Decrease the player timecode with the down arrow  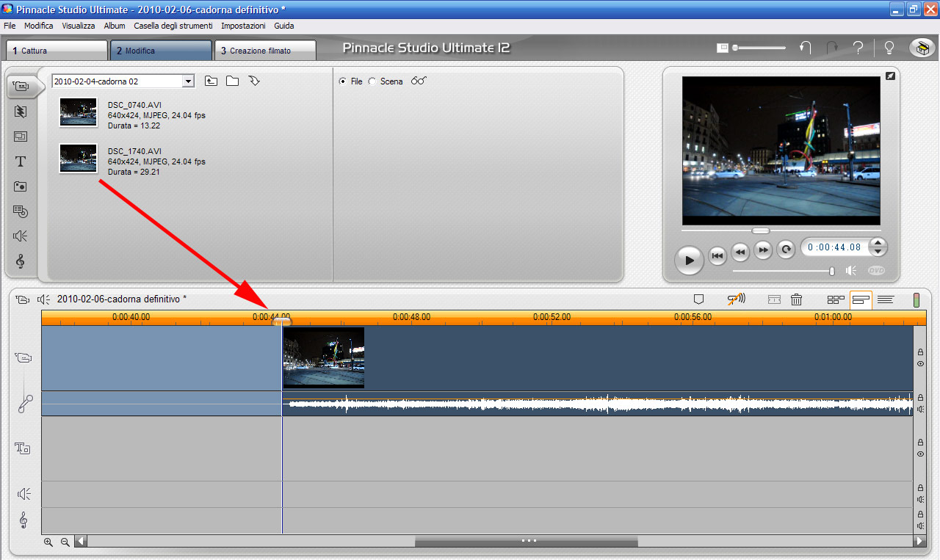click(878, 252)
